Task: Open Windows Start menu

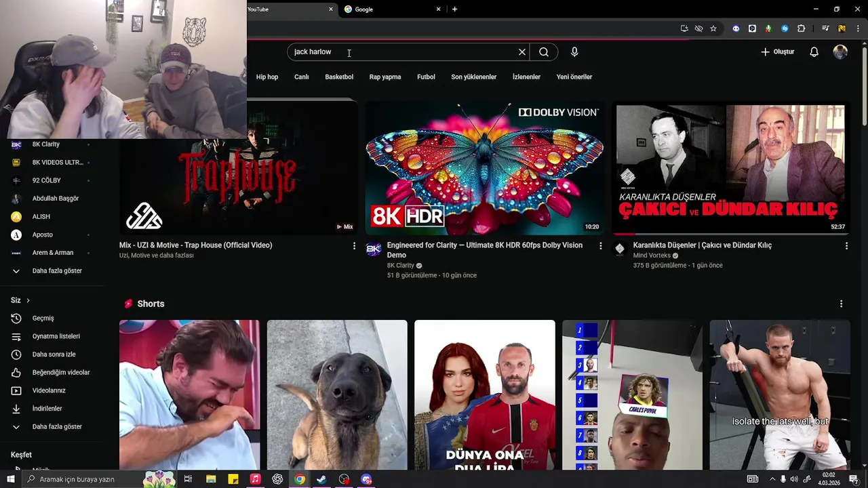Action: click(11, 479)
